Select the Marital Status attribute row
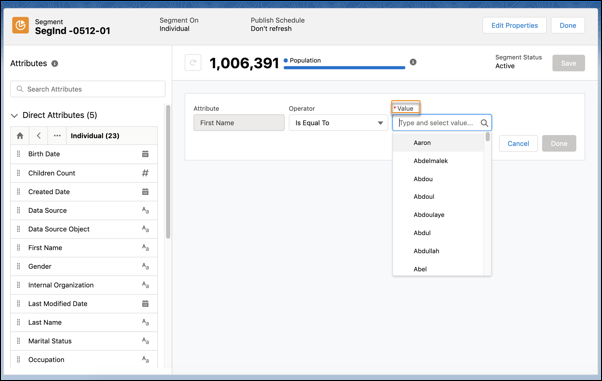Image resolution: width=602 pixels, height=381 pixels. (x=84, y=341)
